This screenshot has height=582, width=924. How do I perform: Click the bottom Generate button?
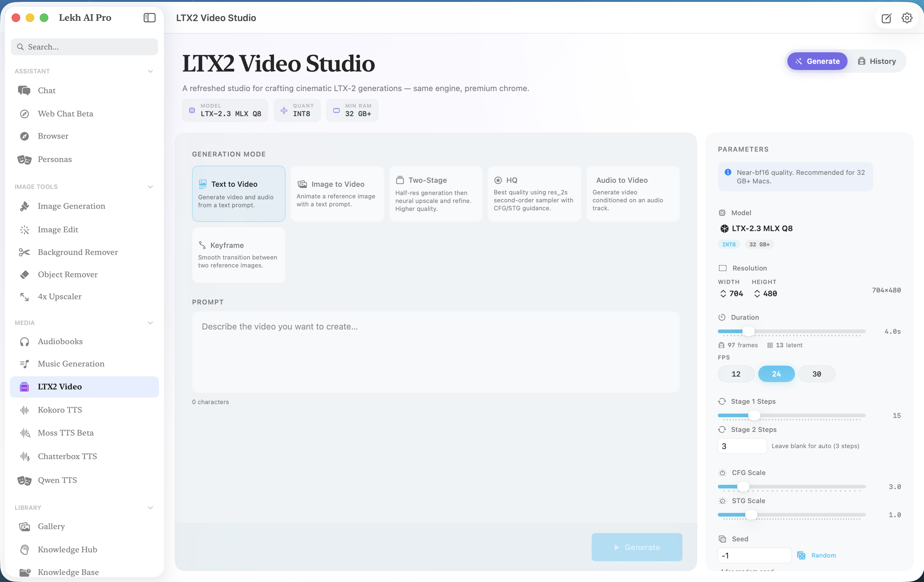637,547
